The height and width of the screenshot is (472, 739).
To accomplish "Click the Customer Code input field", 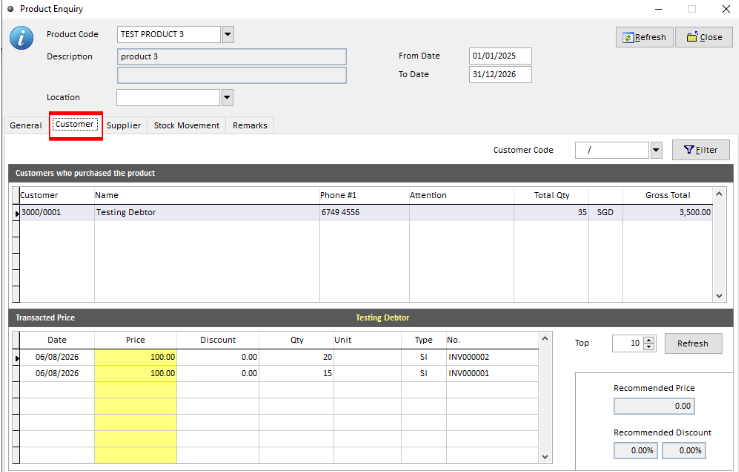I will 612,150.
